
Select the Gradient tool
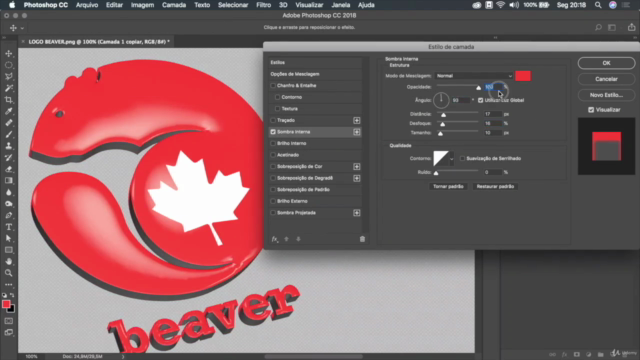coord(9,180)
